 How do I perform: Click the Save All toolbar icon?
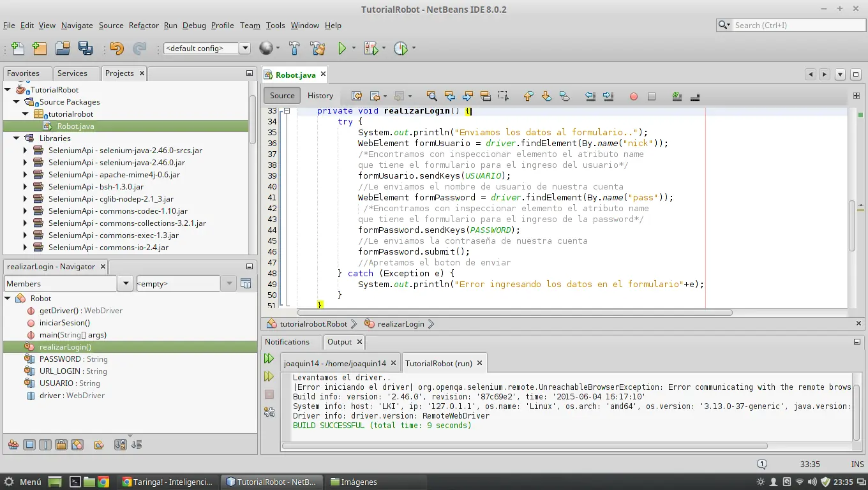point(85,48)
